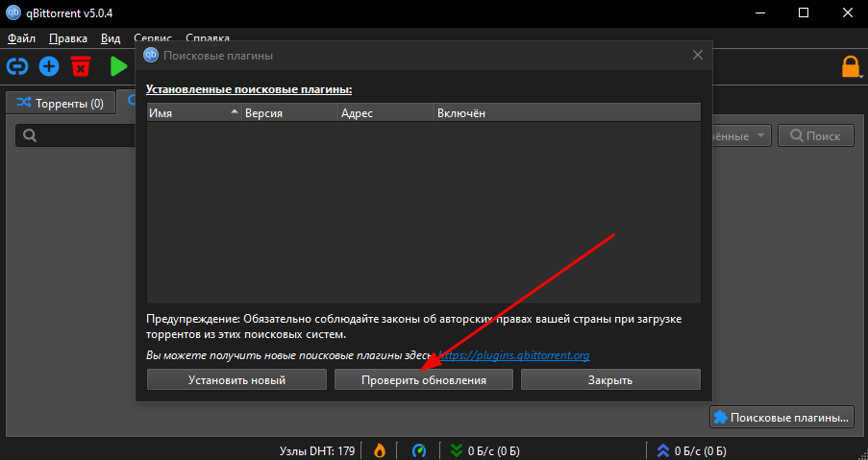The image size is (868, 460).
Task: Click the add torrent file plus icon
Action: pos(49,67)
